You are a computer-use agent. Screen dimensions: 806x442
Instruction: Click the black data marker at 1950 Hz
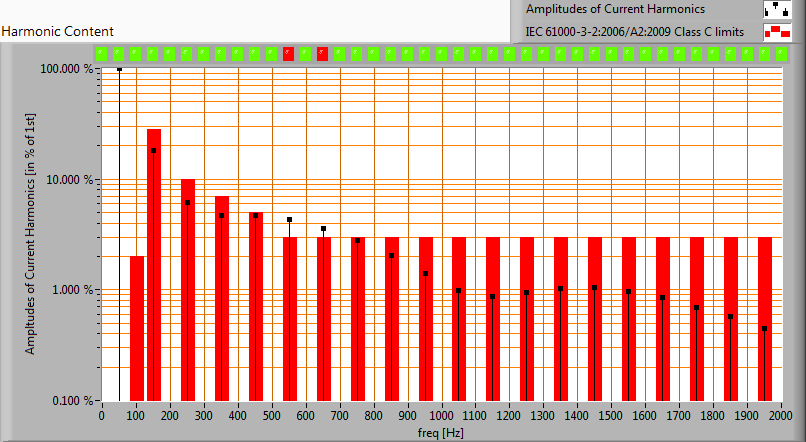(x=765, y=329)
